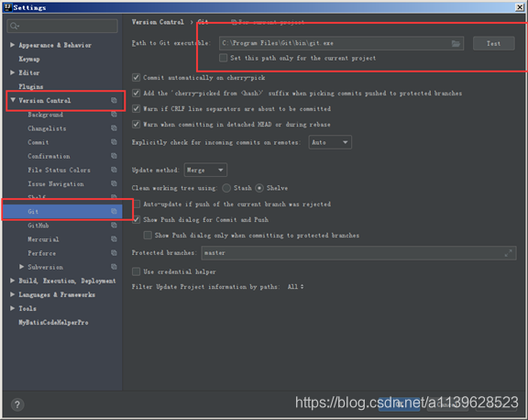Open the 'All' filter paths selector
Viewport: 528px width, 420px height.
296,287
